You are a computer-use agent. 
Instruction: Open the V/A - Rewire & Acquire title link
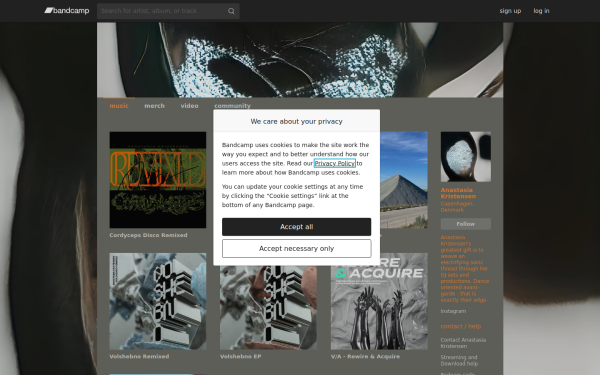365,356
